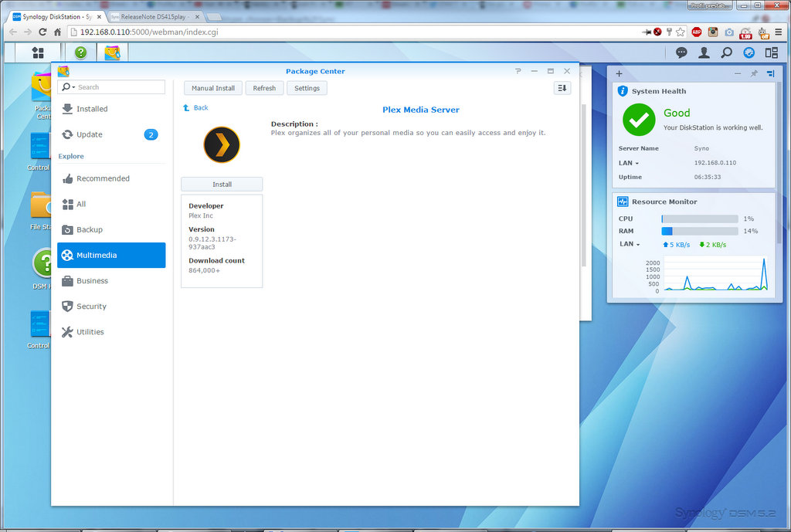Minimize the widget panel
Screen dimensions: 791x532
[x=738, y=73]
